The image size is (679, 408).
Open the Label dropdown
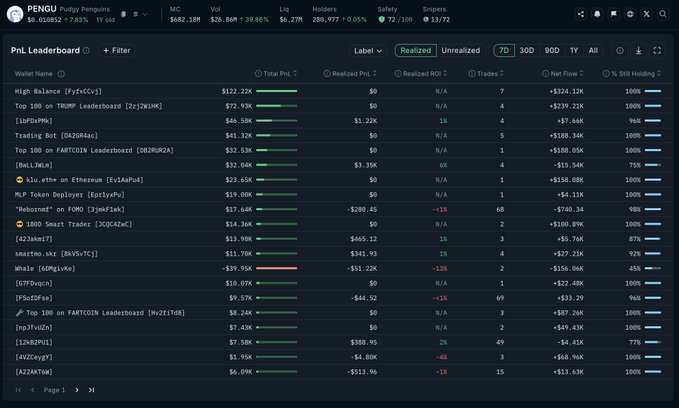(x=368, y=51)
